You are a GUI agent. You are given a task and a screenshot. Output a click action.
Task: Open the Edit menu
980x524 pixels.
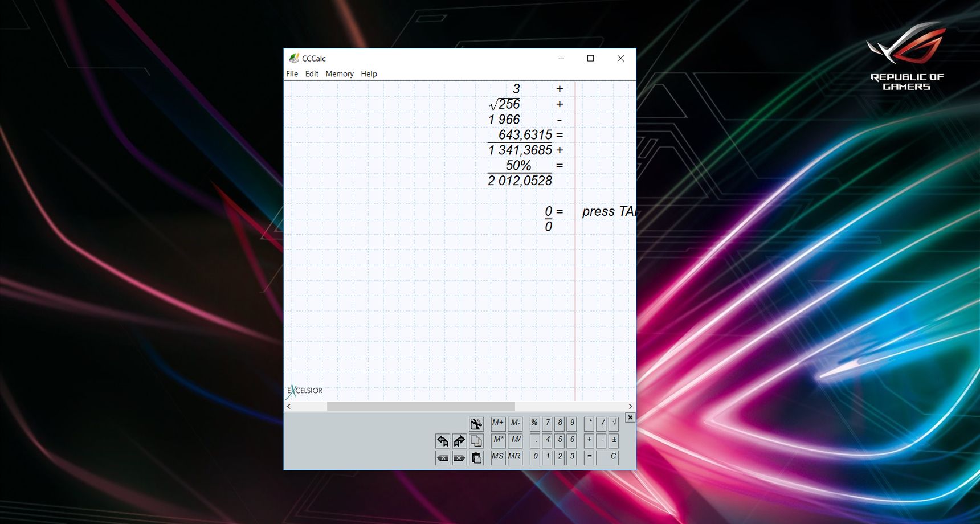[x=312, y=74]
